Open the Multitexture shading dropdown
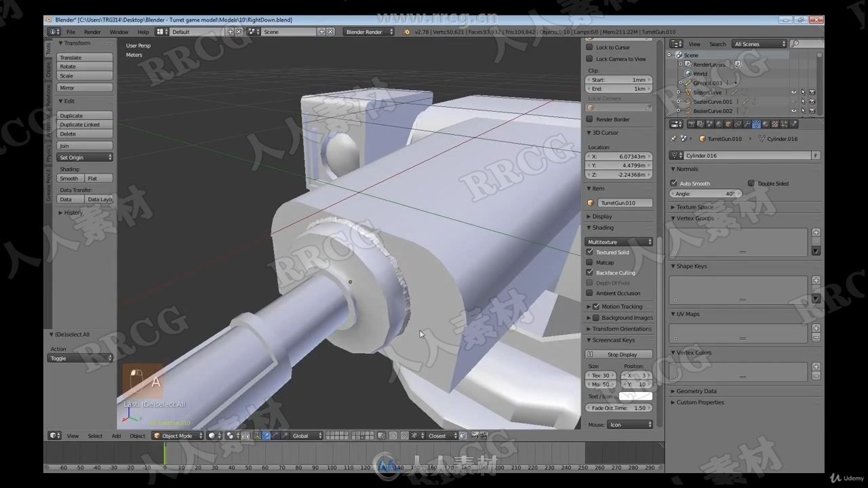This screenshot has width=868, height=488. 619,242
